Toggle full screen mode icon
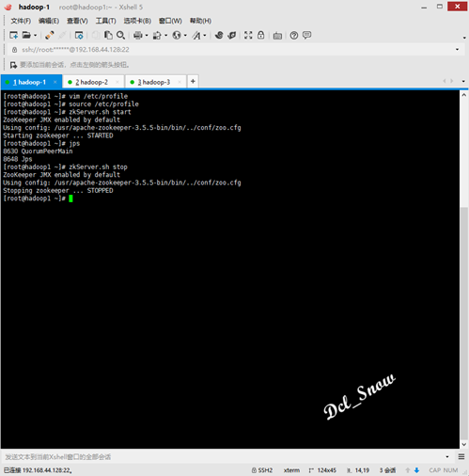The image size is (469, 476). (x=248, y=35)
